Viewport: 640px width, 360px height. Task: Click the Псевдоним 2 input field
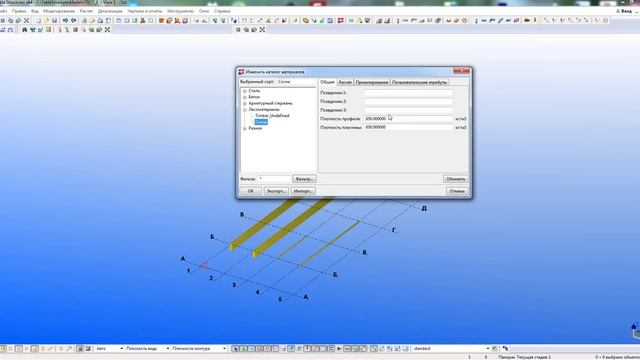coord(409,101)
